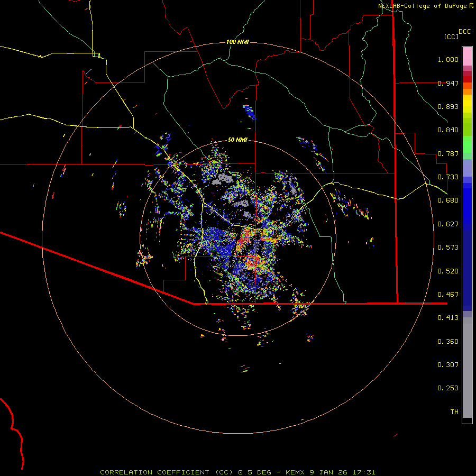Click the 0.520 color scale value
Viewport: 476px width, 476px height.
[448, 271]
